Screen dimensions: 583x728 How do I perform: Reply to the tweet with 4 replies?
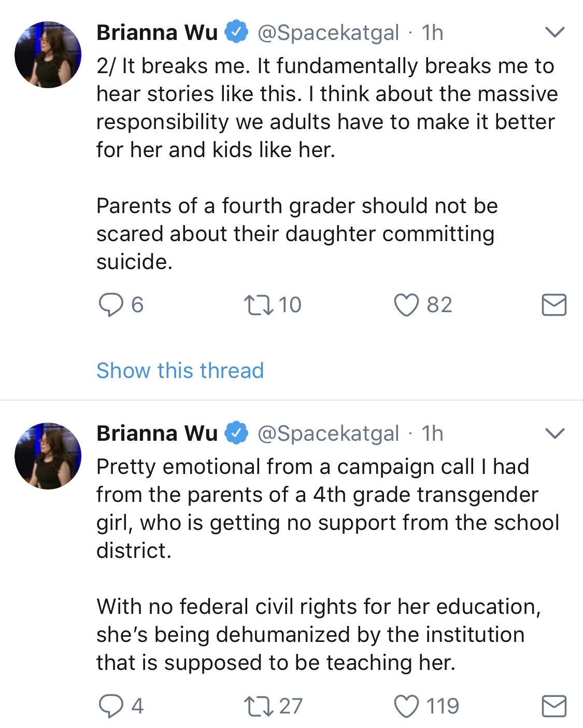point(111,706)
